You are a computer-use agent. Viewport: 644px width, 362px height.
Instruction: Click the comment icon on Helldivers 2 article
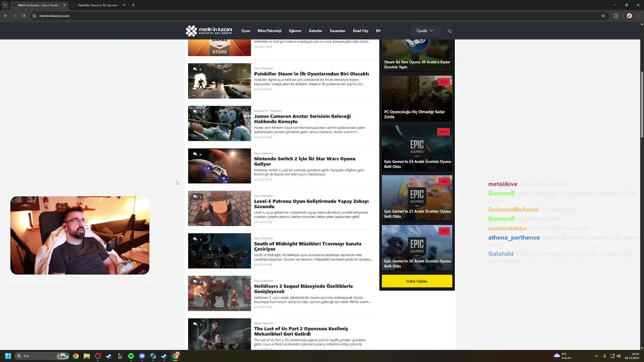pyautogui.click(x=195, y=282)
